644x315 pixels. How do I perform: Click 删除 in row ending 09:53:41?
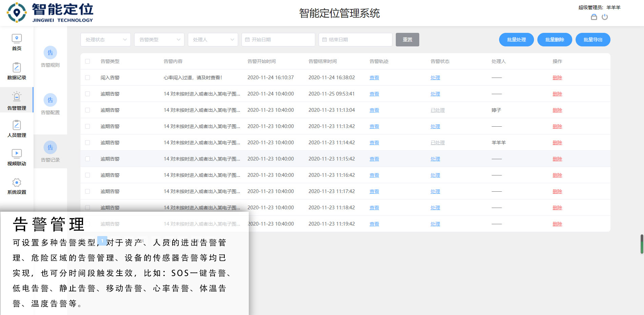pyautogui.click(x=557, y=94)
